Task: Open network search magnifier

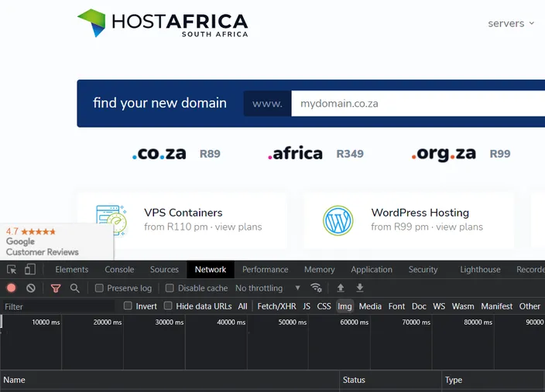Action: (74, 288)
